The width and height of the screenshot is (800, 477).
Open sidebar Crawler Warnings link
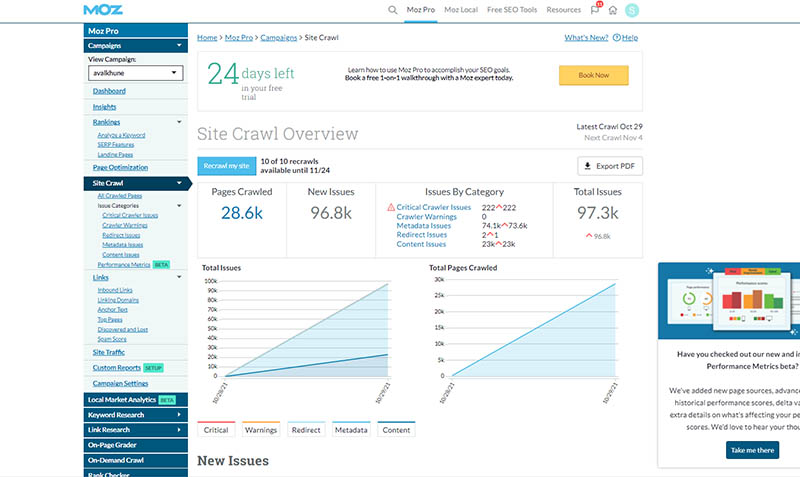125,225
